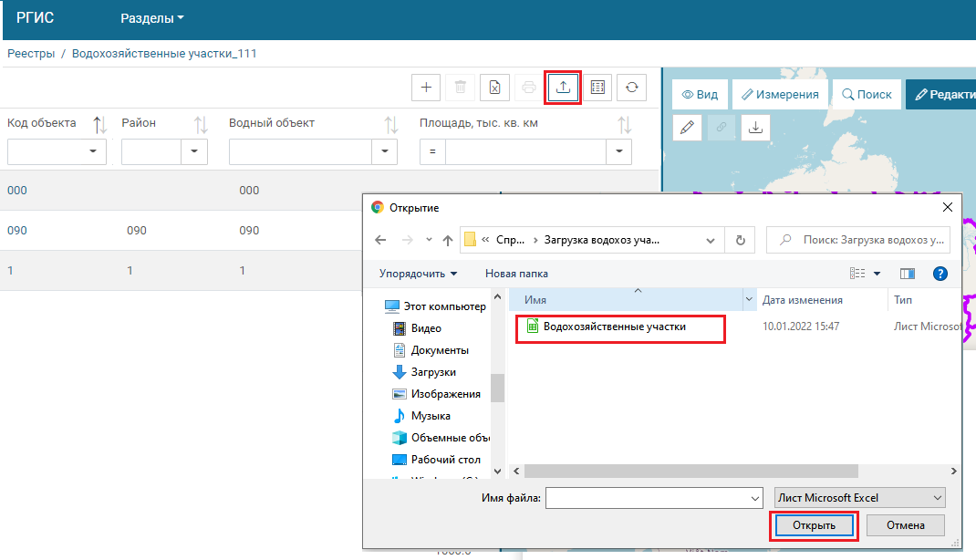Click the Открыть button
This screenshot has height=560, width=976.
click(x=813, y=525)
